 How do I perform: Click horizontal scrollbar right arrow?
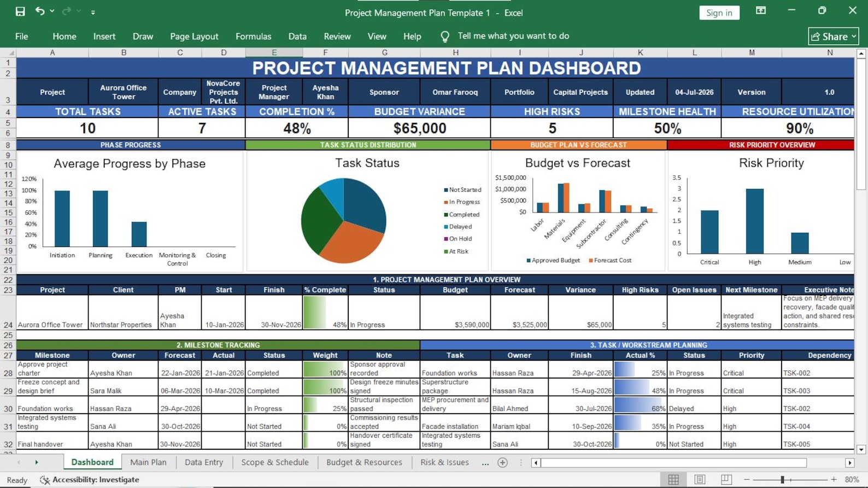pos(849,463)
